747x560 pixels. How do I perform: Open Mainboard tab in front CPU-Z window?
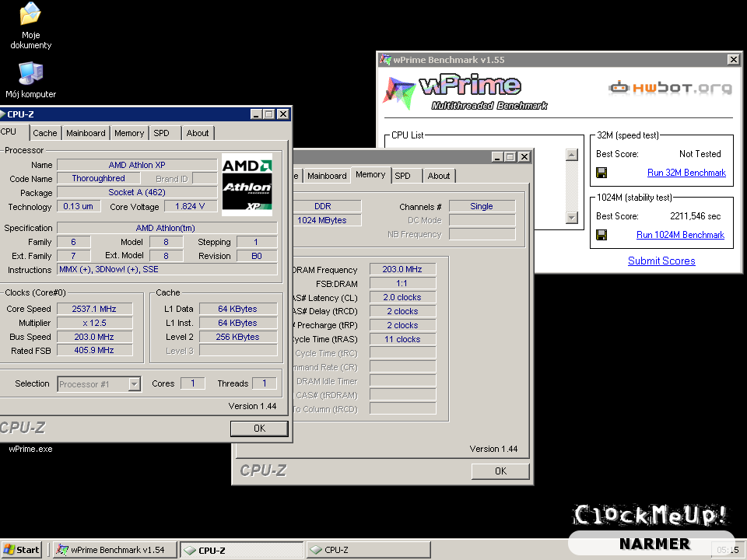point(86,133)
